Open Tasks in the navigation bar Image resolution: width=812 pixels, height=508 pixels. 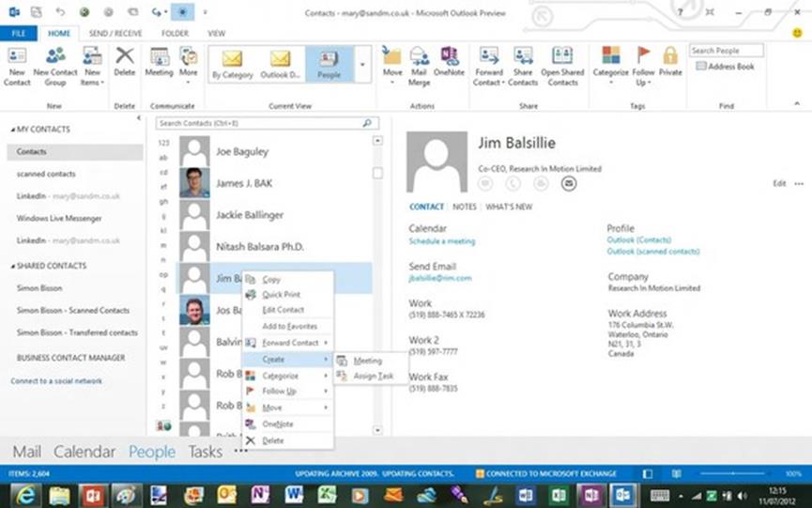[x=205, y=452]
